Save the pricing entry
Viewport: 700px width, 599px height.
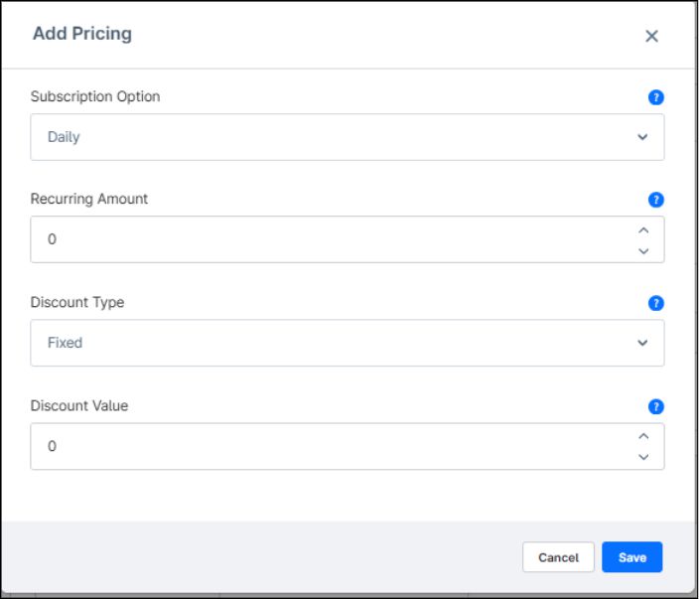pos(631,557)
